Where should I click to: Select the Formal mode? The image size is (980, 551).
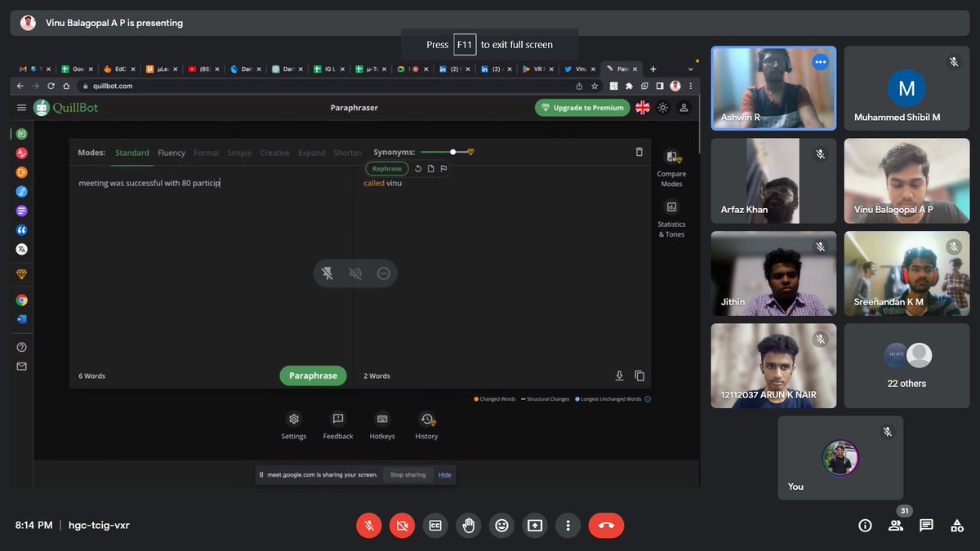tap(206, 153)
